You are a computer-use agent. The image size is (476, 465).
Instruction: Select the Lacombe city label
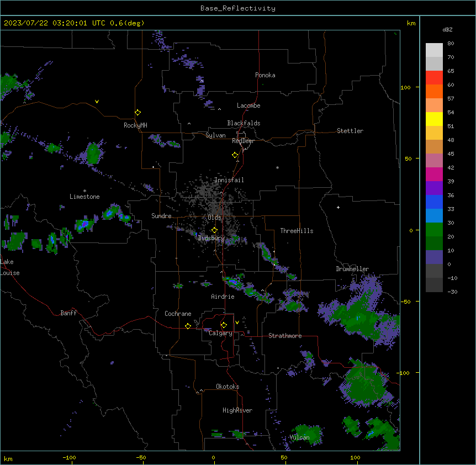coord(248,105)
